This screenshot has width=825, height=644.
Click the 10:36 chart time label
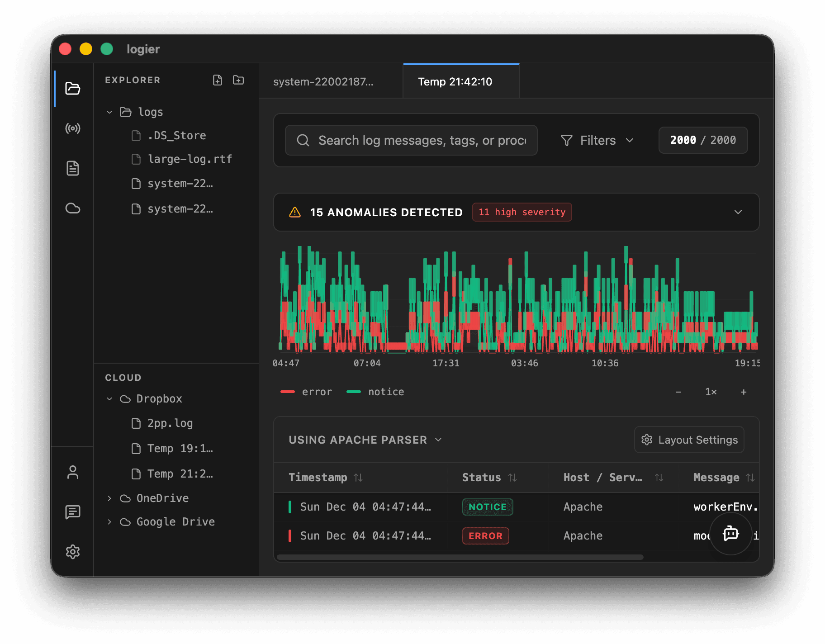pos(605,363)
